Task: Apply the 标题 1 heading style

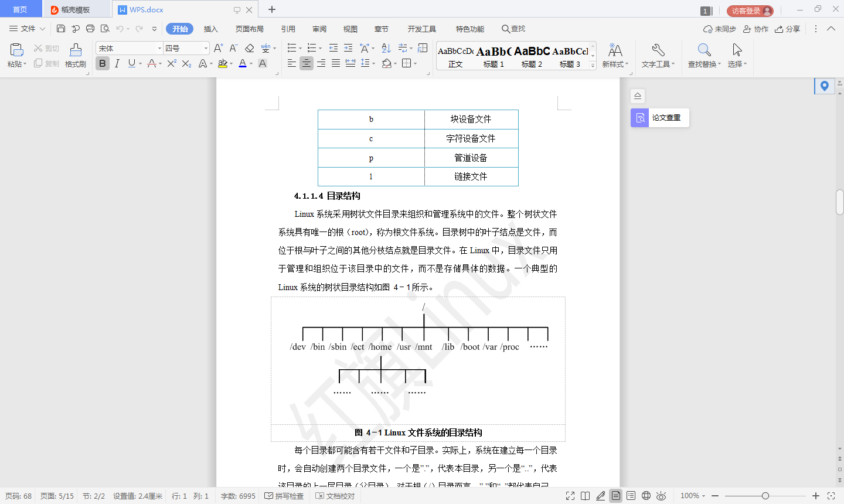Action: (494, 57)
